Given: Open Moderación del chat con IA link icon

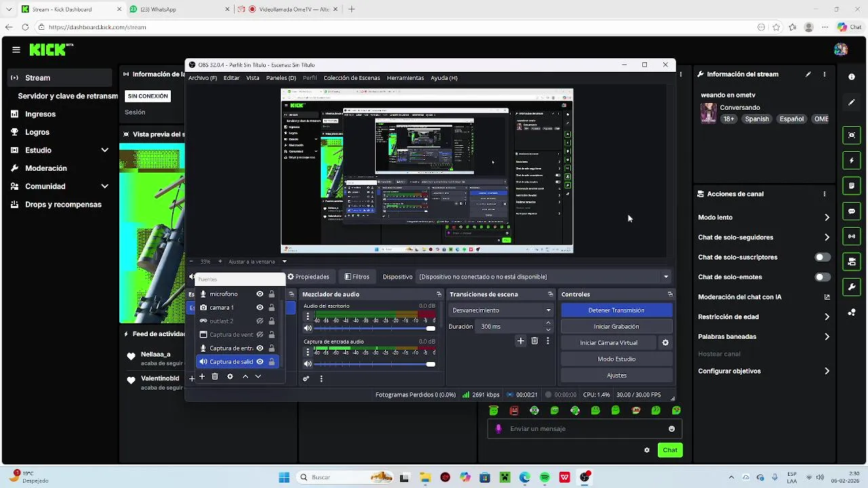Looking at the screenshot, I should (x=827, y=297).
